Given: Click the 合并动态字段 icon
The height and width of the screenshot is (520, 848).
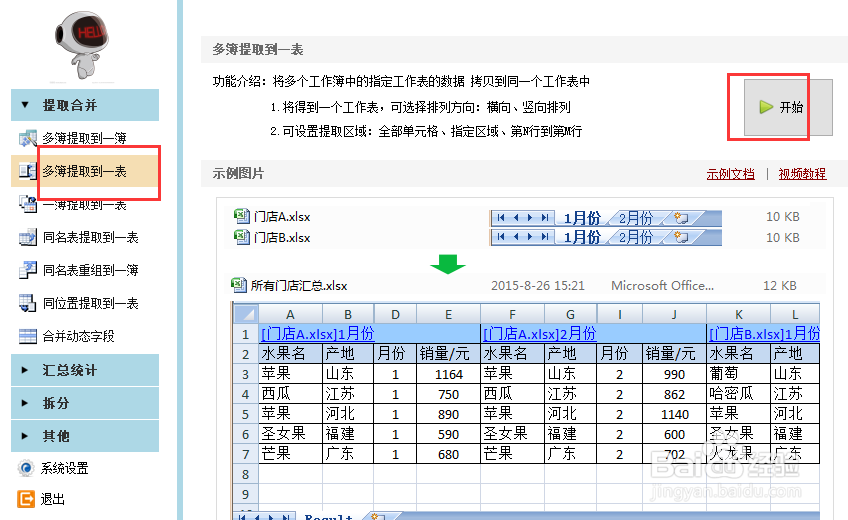Looking at the screenshot, I should pos(28,336).
